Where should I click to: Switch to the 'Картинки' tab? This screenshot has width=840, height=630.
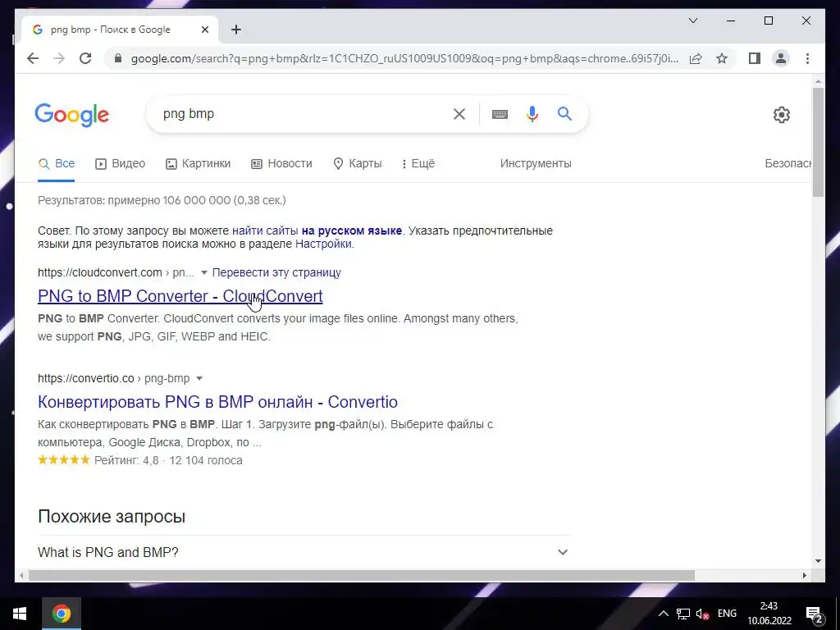199,163
